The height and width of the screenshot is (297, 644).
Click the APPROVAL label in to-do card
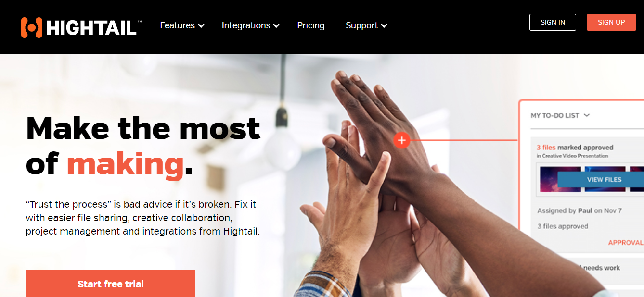click(626, 243)
